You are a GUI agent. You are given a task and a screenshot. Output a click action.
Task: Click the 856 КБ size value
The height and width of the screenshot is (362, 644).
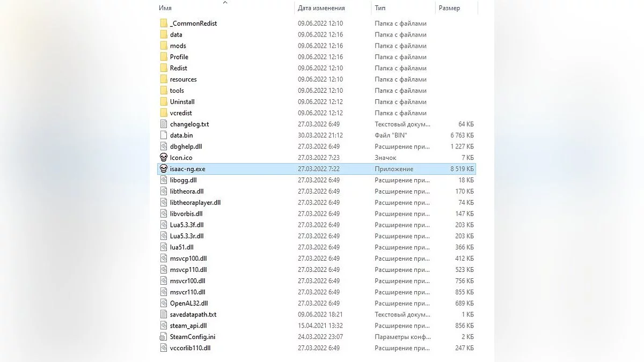[464, 326]
